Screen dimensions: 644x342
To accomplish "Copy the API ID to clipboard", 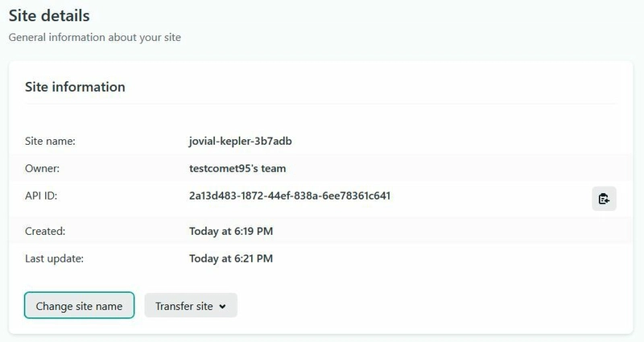I will click(604, 198).
